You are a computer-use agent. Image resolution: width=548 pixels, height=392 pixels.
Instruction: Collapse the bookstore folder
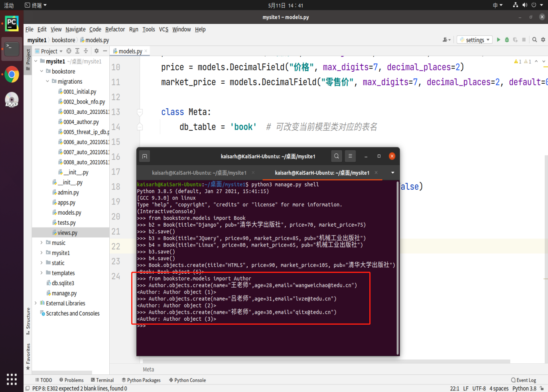coord(41,71)
